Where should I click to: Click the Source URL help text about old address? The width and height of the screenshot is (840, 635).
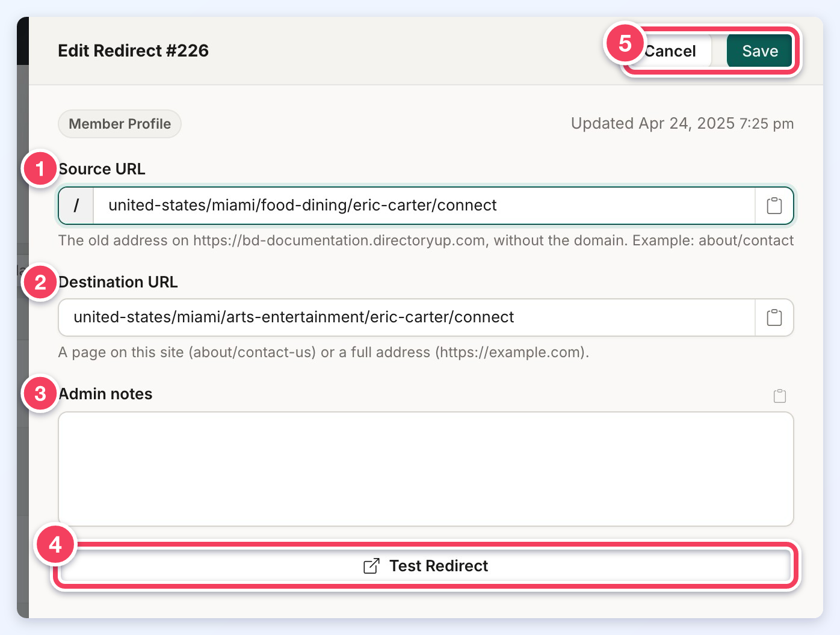pyautogui.click(x=426, y=241)
